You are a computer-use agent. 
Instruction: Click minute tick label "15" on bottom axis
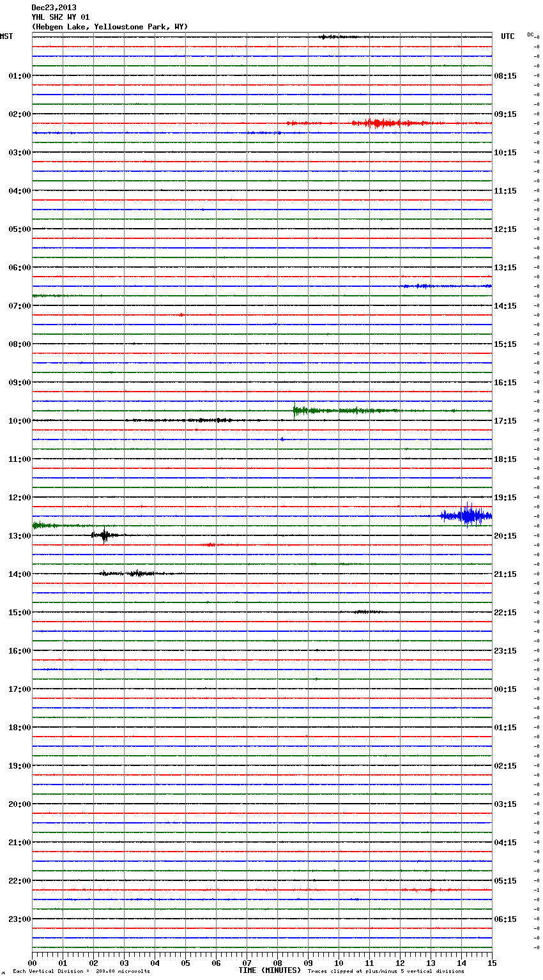point(492,963)
